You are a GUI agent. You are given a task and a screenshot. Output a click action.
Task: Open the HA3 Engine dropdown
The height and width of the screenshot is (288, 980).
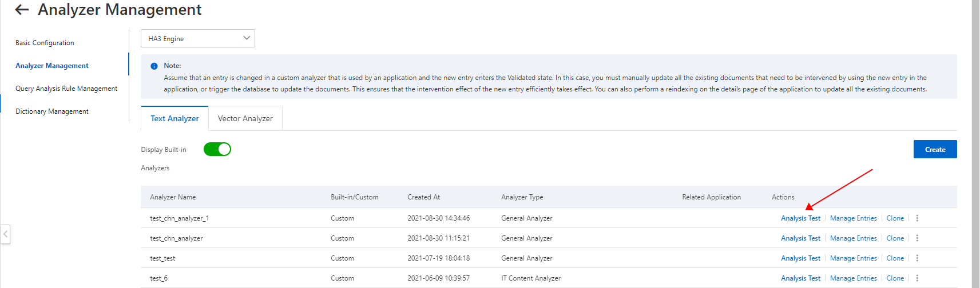point(197,38)
